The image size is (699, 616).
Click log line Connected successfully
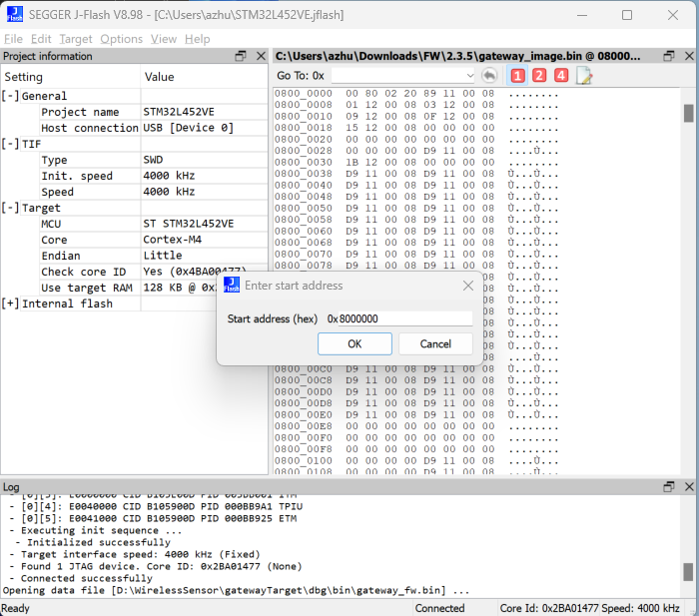[x=87, y=578]
